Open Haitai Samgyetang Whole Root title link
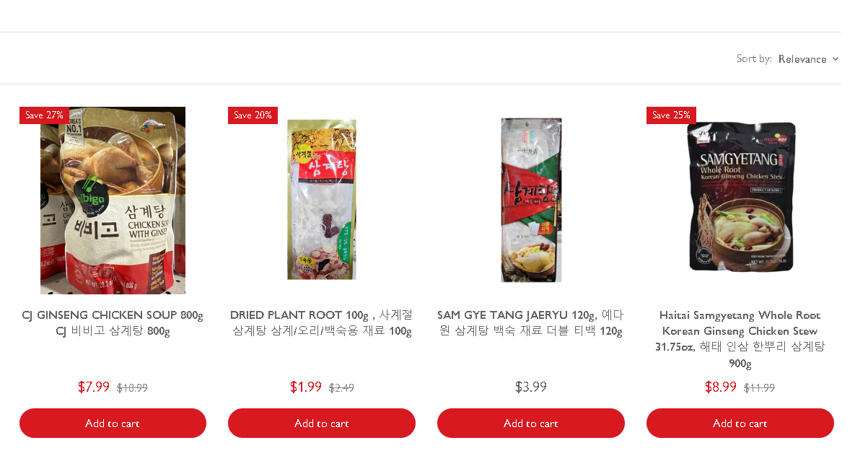 point(740,338)
